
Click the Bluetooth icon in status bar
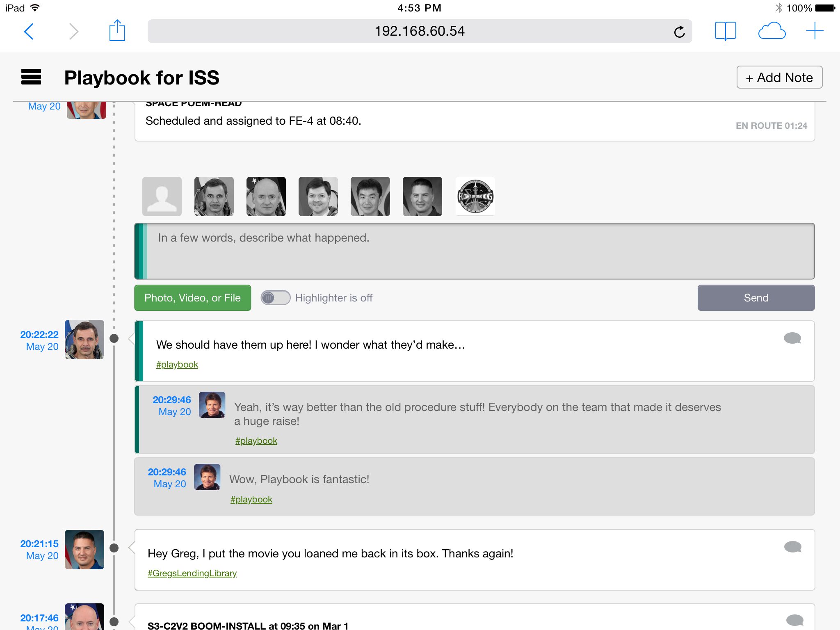[779, 8]
